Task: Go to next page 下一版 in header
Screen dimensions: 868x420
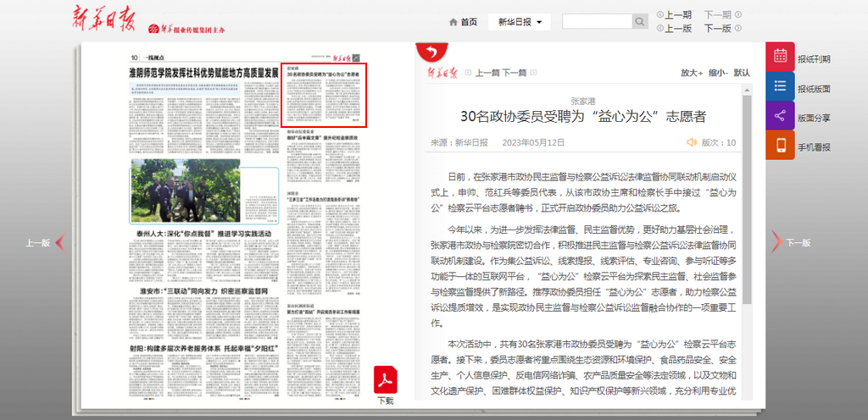Action: [716, 28]
